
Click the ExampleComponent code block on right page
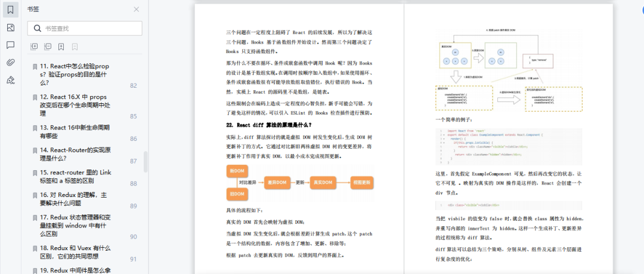(509, 147)
